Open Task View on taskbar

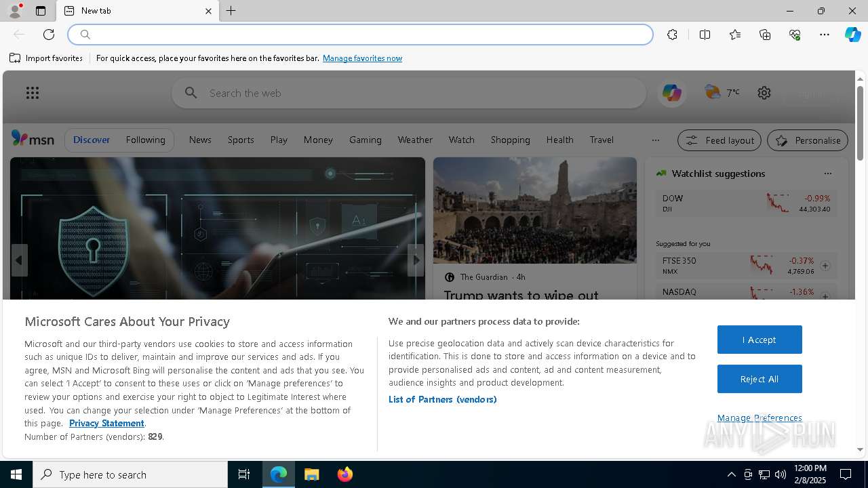[244, 474]
